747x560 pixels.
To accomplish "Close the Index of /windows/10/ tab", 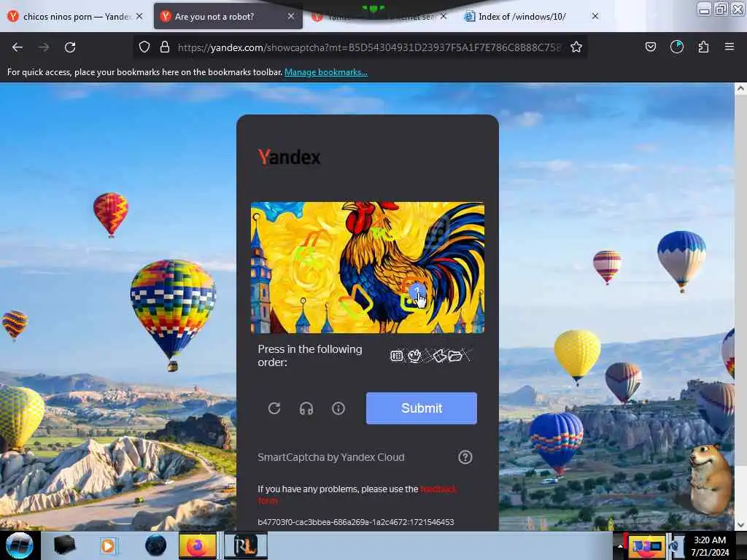I will coord(595,16).
